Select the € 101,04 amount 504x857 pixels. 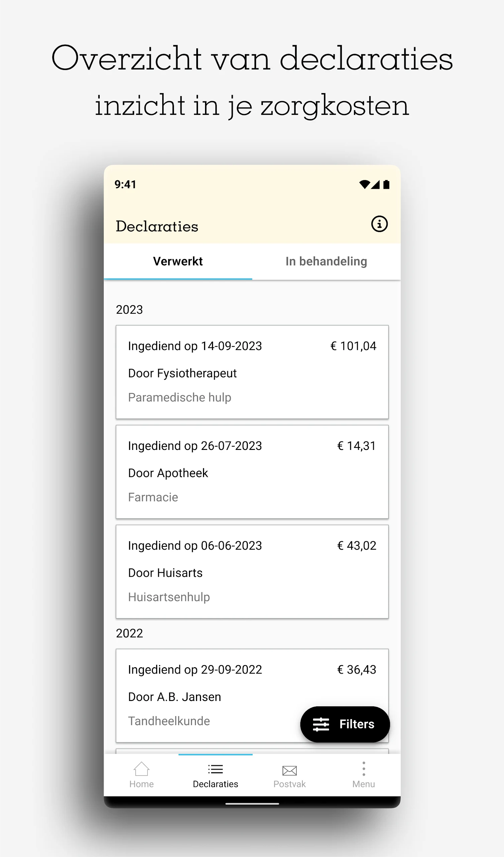coord(354,346)
